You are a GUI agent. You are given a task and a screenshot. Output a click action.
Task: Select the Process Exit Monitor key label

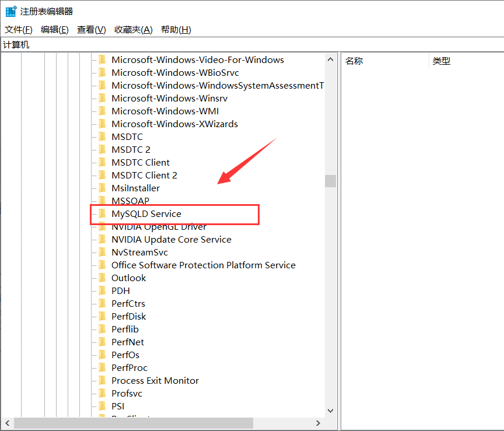[x=155, y=380]
